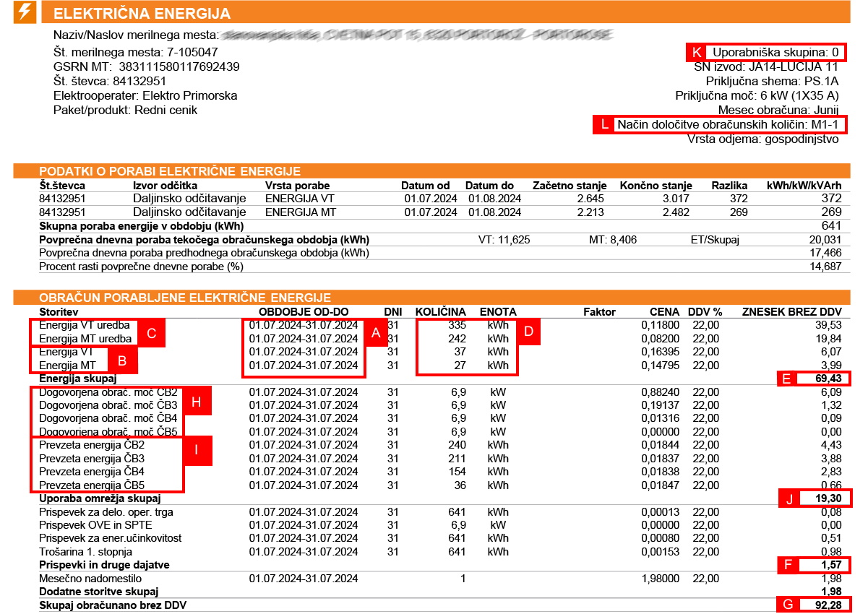Select 'Mesečno nadomestilo' row label

tap(90, 579)
